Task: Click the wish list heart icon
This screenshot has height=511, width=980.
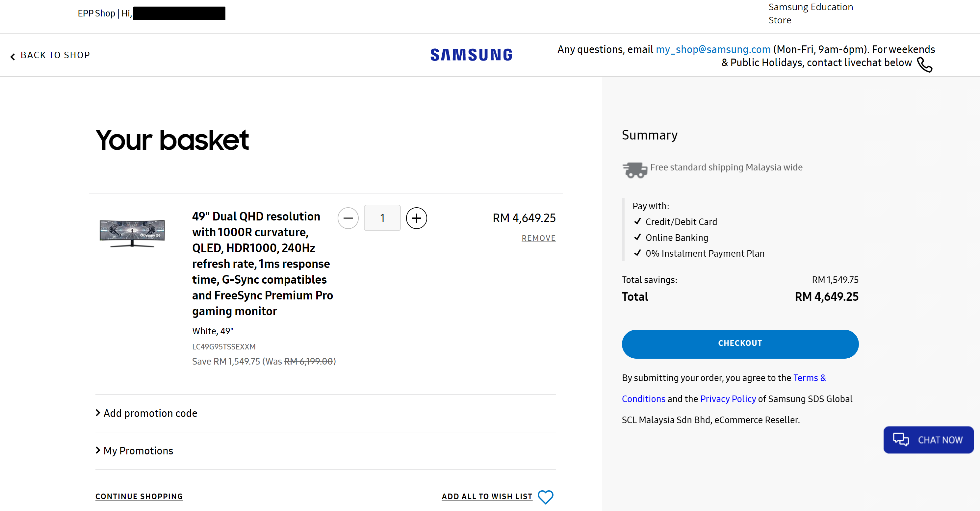Action: click(545, 497)
